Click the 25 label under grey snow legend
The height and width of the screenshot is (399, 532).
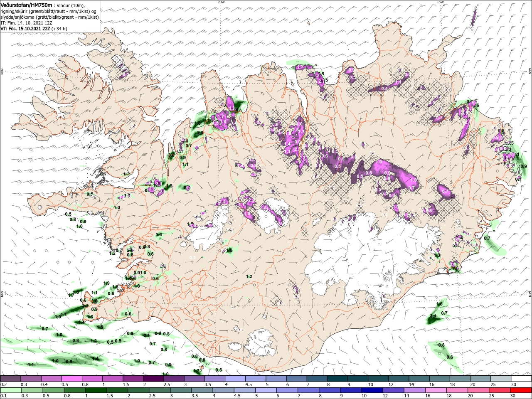pos(493,384)
